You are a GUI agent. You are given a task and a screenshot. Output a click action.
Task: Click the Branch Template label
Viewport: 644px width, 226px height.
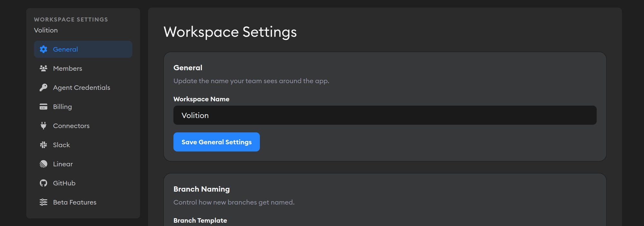200,221
